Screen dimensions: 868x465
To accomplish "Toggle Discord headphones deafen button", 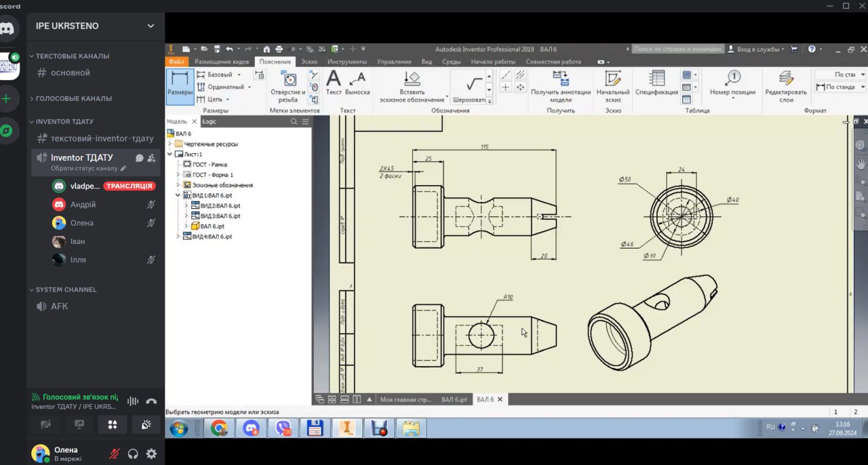I will pyautogui.click(x=133, y=454).
